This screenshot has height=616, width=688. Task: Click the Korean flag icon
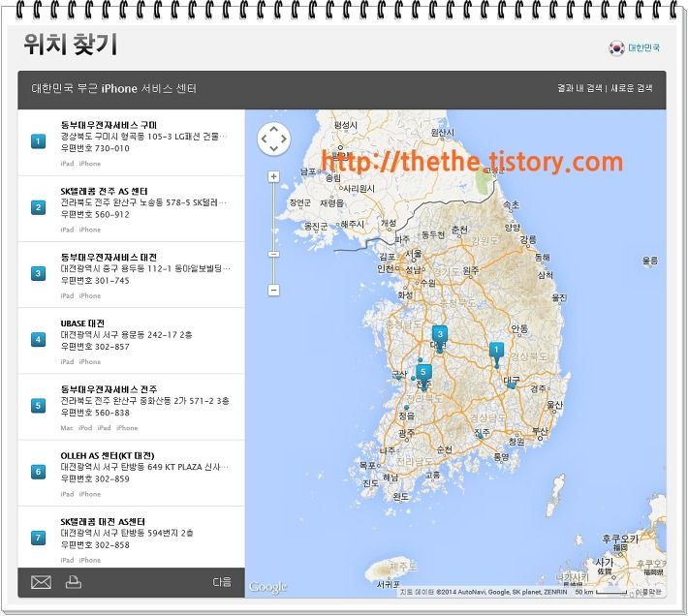click(616, 47)
